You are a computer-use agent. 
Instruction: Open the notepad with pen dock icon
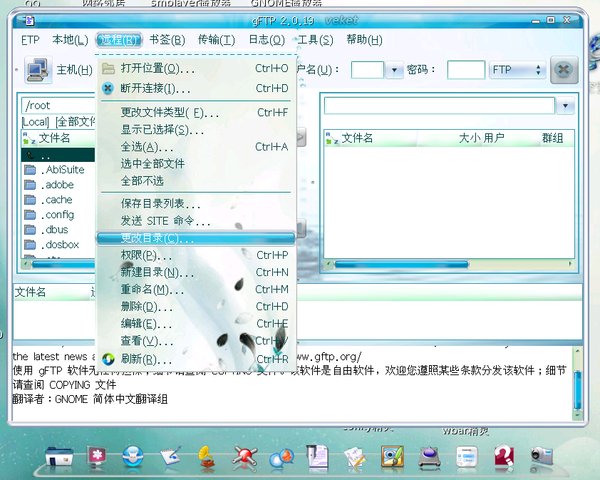click(170, 456)
